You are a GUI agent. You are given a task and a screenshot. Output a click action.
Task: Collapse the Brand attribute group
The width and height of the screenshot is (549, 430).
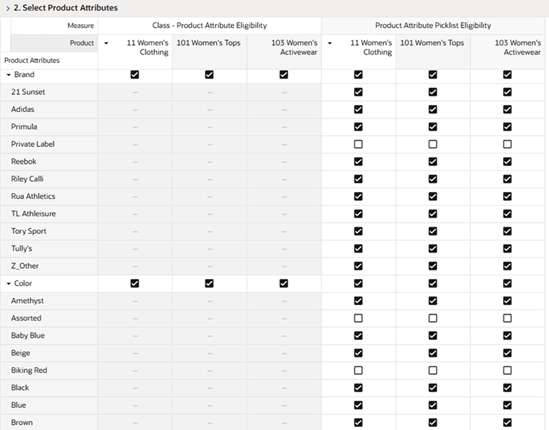(9, 75)
